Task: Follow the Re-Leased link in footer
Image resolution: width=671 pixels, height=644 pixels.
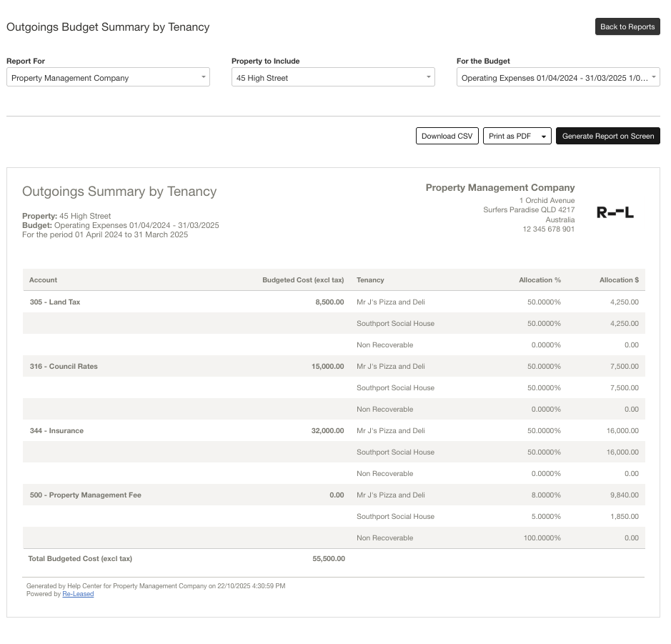Action: click(78, 594)
